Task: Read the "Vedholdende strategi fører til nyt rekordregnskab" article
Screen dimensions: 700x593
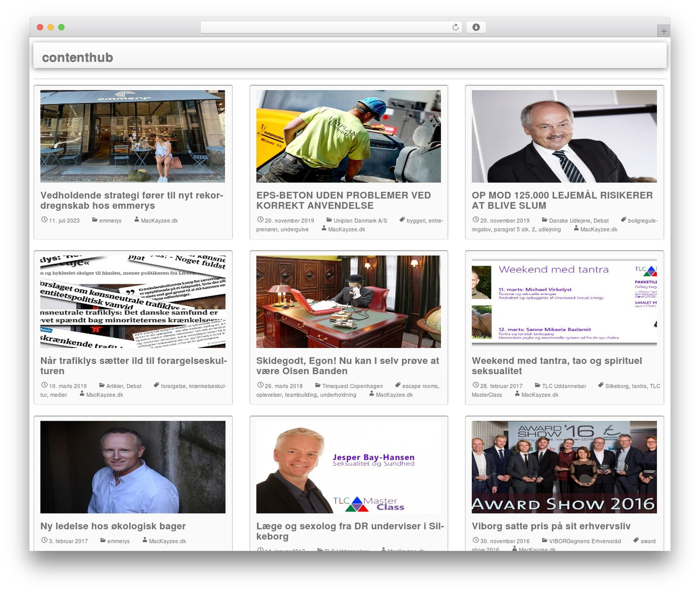Action: click(132, 200)
